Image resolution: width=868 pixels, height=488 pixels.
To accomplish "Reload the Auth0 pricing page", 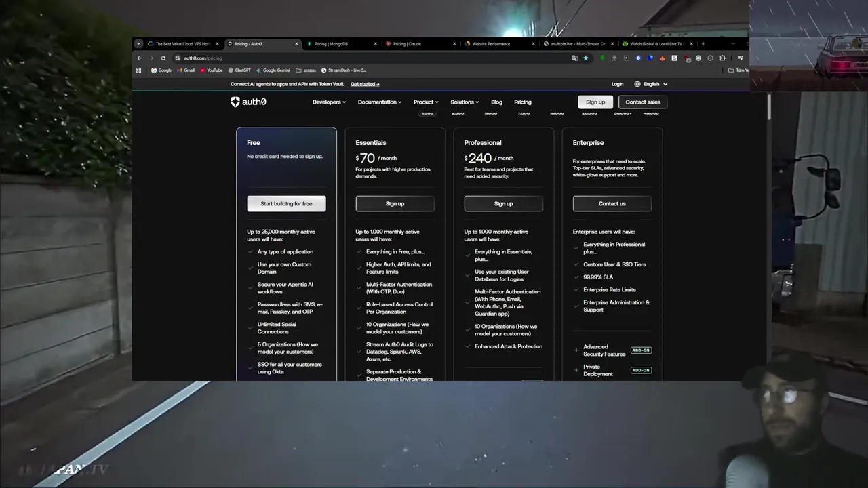I will [x=163, y=58].
